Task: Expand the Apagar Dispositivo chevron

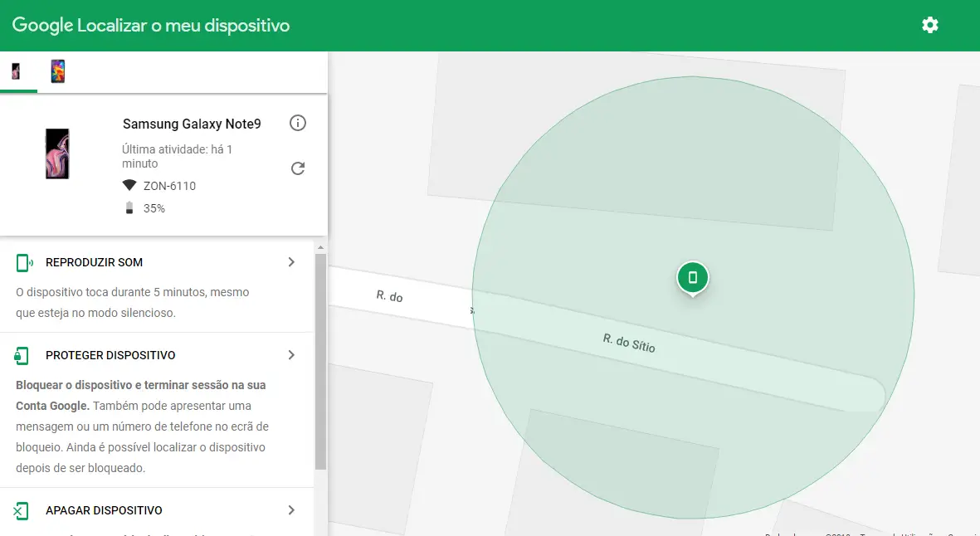Action: point(291,510)
